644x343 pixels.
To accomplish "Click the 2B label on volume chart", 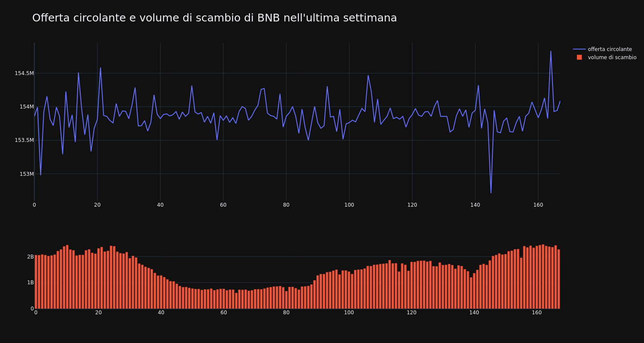I will tap(30, 257).
